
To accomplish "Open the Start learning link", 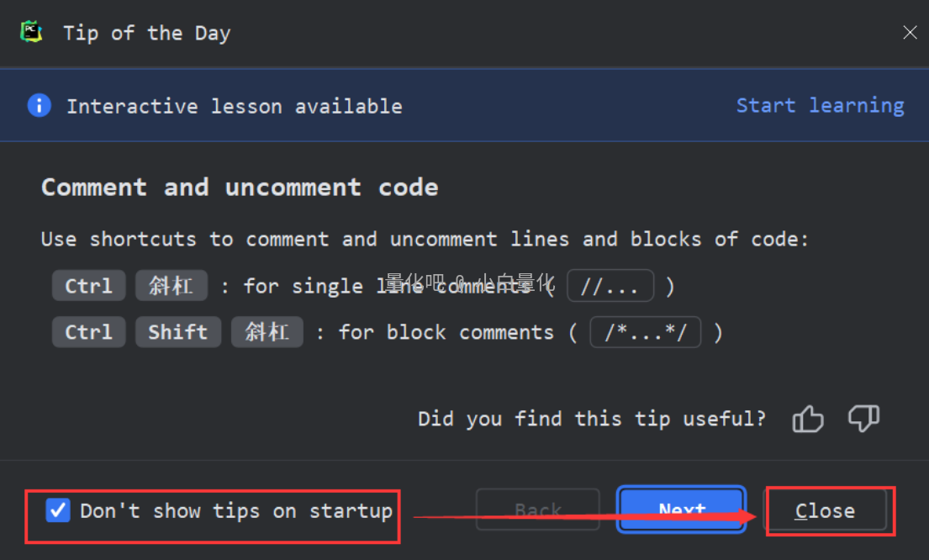I will (820, 106).
